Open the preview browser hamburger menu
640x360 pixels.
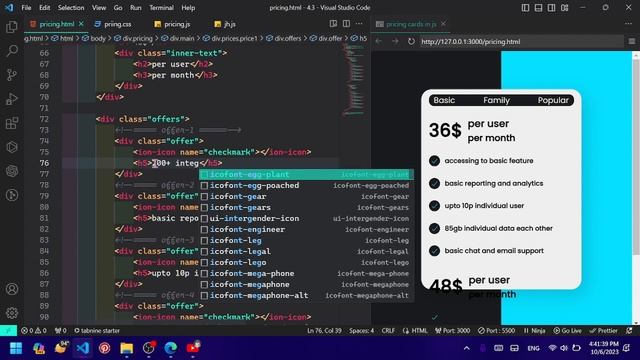tap(632, 41)
